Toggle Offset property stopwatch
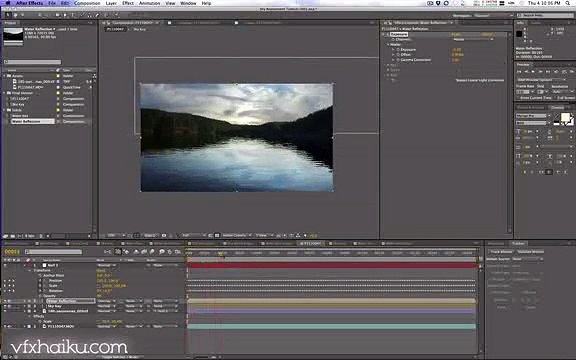The image size is (576, 360). pos(398,54)
